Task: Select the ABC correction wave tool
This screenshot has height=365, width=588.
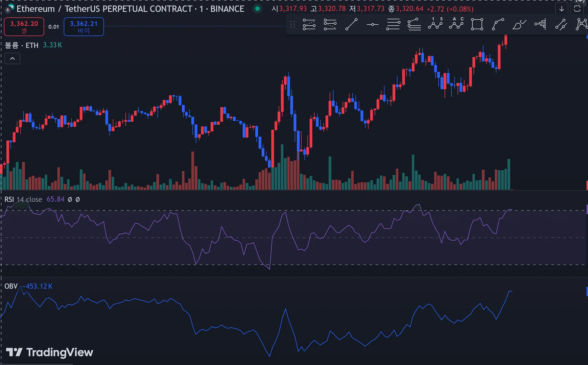Action: point(456,24)
